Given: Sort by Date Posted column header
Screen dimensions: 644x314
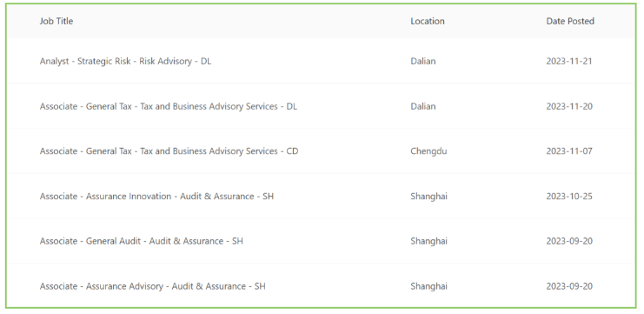Looking at the screenshot, I should point(570,21).
